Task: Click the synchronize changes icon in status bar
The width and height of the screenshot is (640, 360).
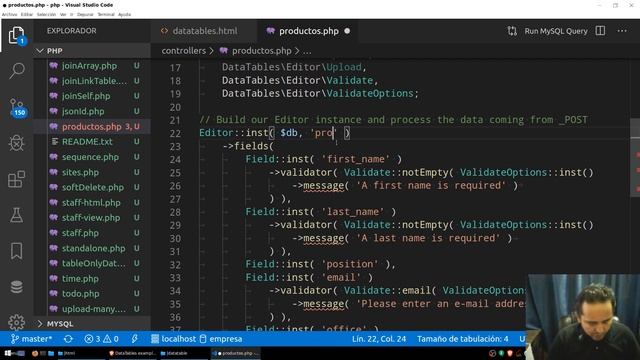Action: coord(68,339)
